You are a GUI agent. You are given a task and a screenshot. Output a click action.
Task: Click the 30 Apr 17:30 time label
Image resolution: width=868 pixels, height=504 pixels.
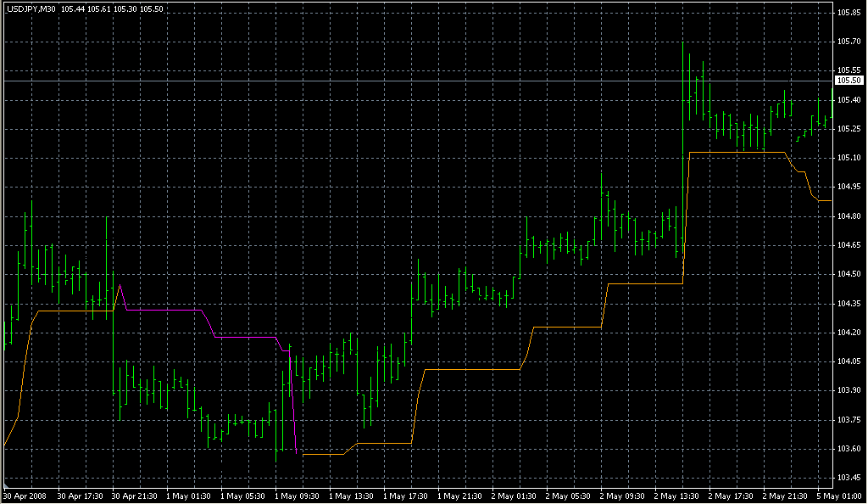click(x=81, y=496)
